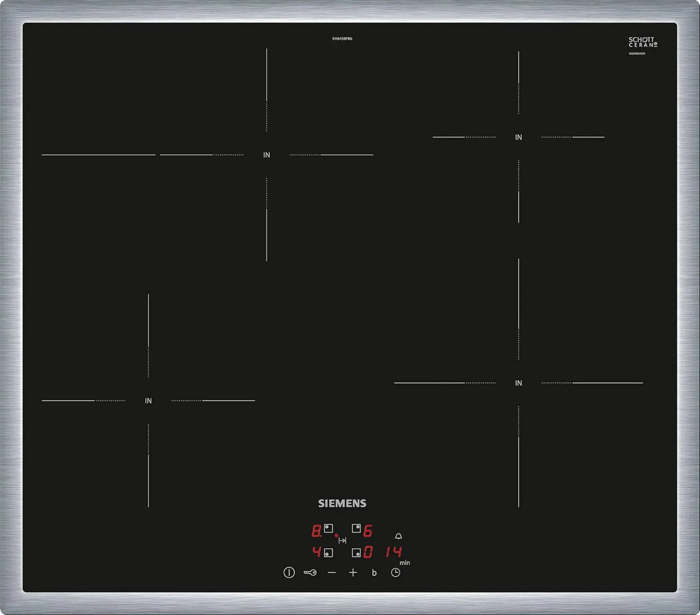The image size is (700, 615).
Task: Select the zone icon beside power level 8
Action: (x=328, y=529)
